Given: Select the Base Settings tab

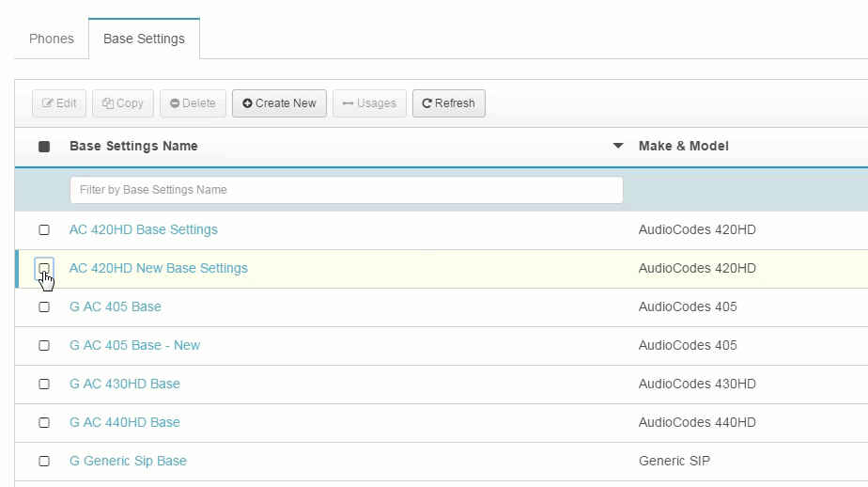Looking at the screenshot, I should [x=144, y=39].
